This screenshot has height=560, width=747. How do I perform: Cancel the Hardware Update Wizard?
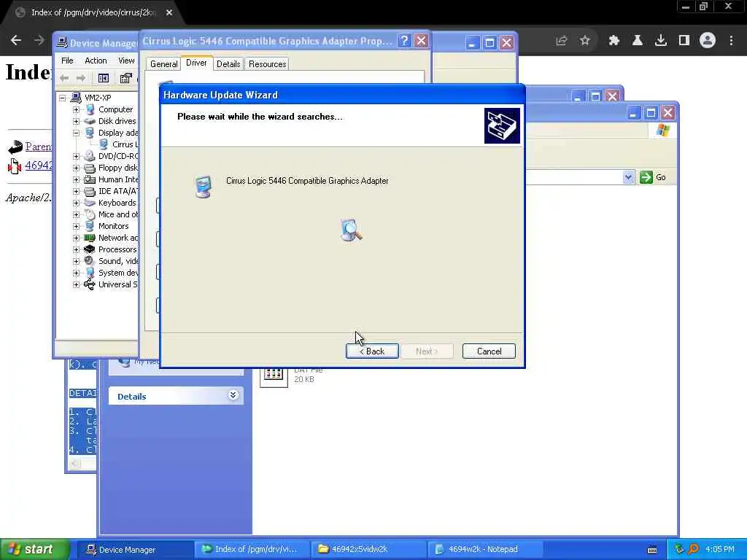click(489, 351)
